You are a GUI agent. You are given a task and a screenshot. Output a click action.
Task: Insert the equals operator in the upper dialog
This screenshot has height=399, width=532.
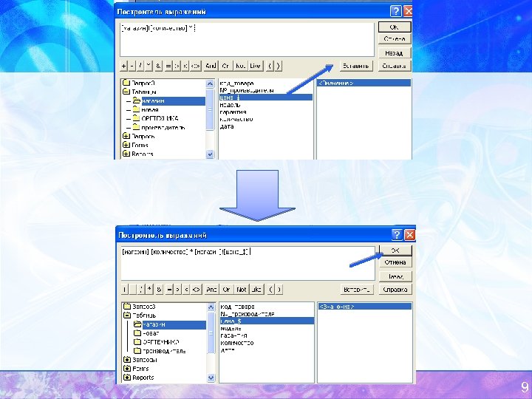tap(168, 66)
